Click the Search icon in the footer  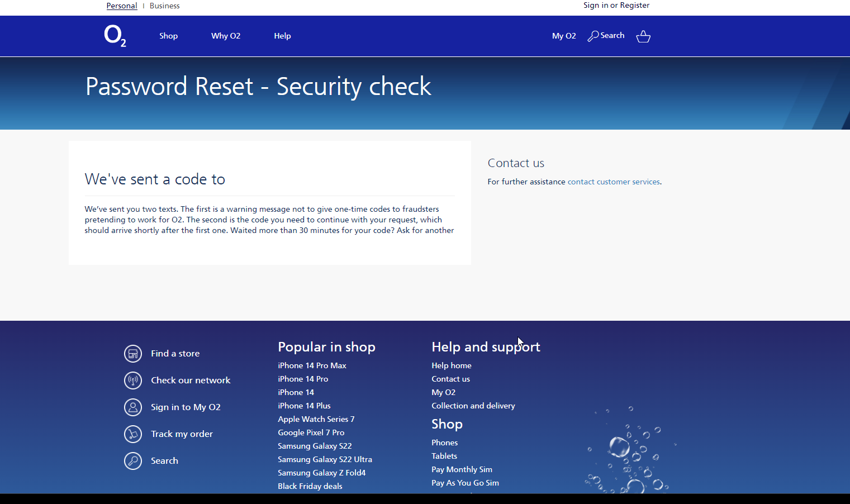[x=133, y=460]
